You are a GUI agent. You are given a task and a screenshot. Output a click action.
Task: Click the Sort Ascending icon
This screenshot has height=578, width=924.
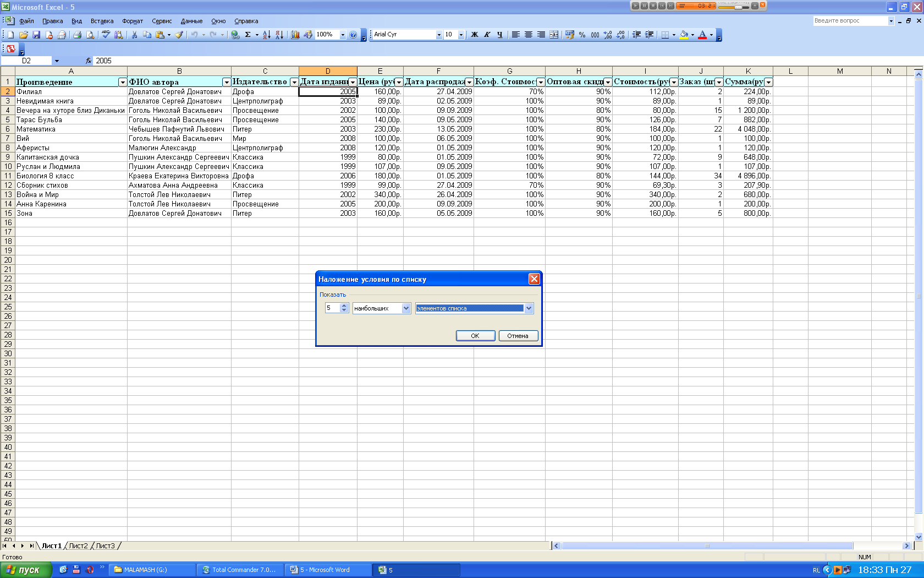(x=266, y=35)
